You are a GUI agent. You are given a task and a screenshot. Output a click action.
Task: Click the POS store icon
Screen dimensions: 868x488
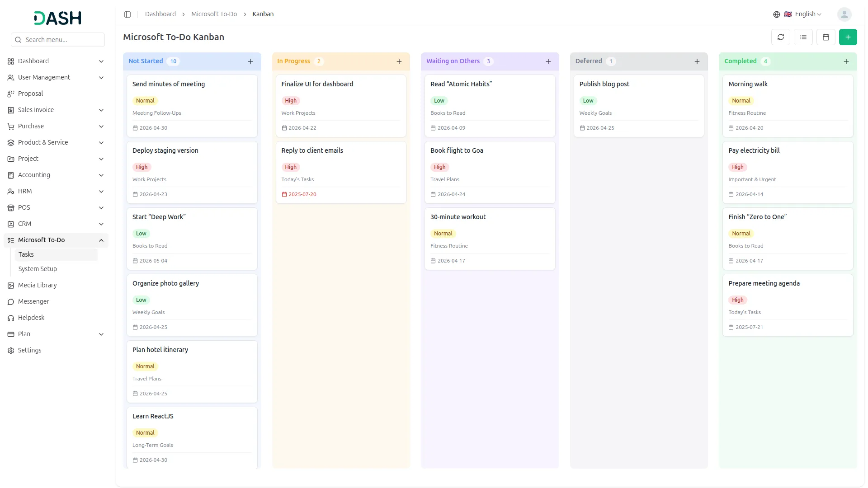pyautogui.click(x=11, y=208)
